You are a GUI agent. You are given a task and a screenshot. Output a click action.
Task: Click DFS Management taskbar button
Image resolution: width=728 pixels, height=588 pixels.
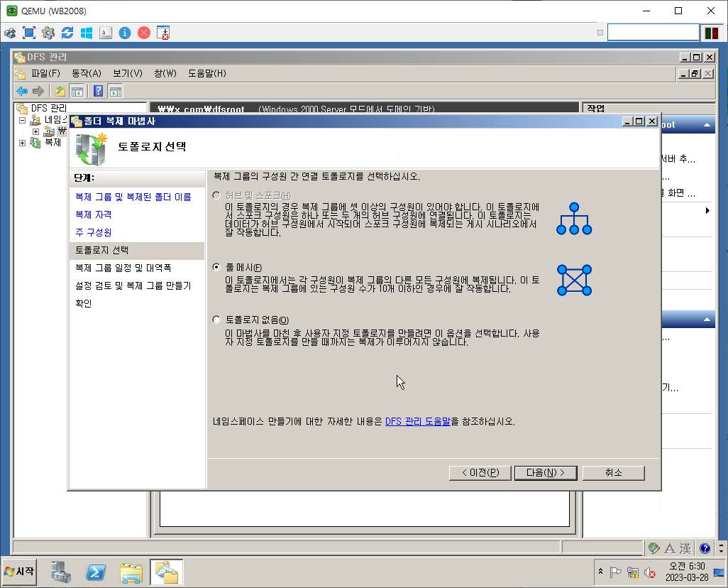[x=167, y=572]
